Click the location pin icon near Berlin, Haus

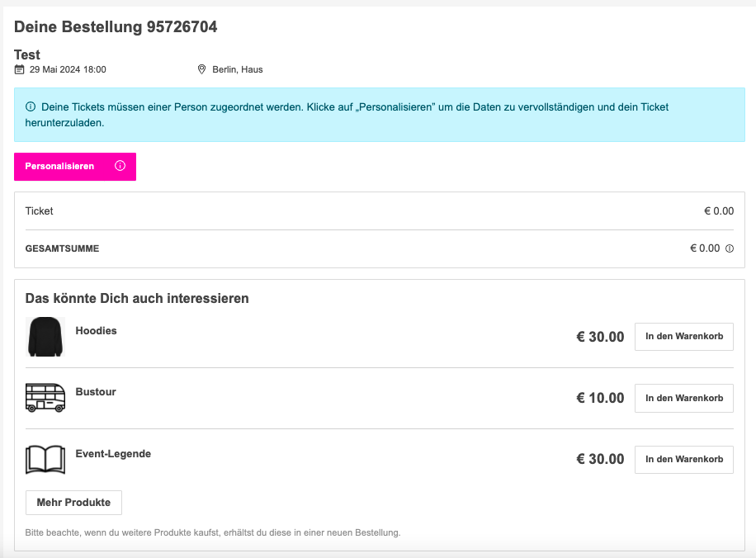click(201, 69)
